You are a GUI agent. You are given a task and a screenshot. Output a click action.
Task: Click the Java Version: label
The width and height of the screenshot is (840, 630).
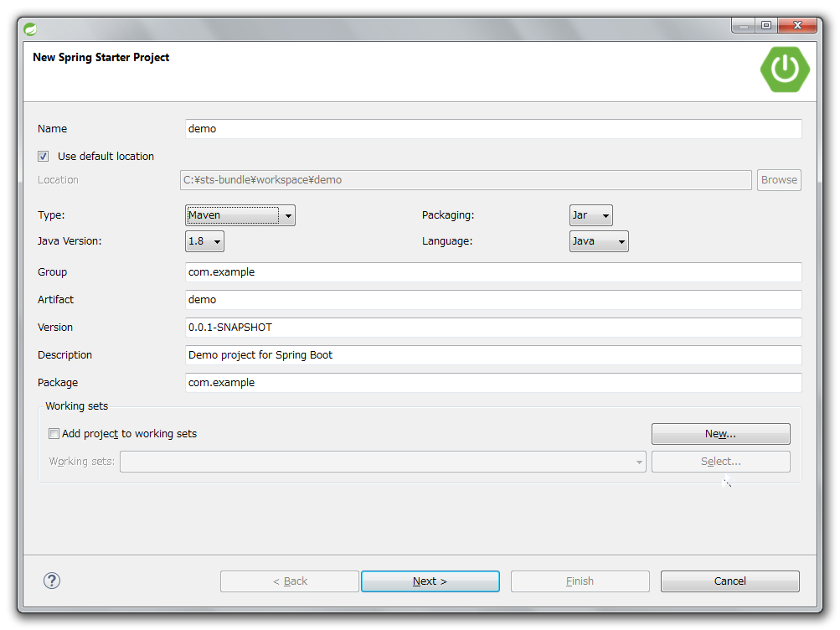coord(70,241)
